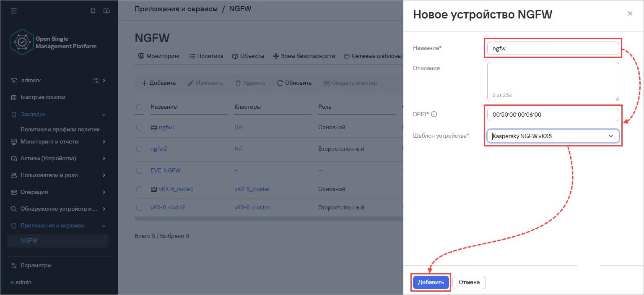Open the documentation book icon
The width and height of the screenshot is (644, 295).
click(x=106, y=11)
